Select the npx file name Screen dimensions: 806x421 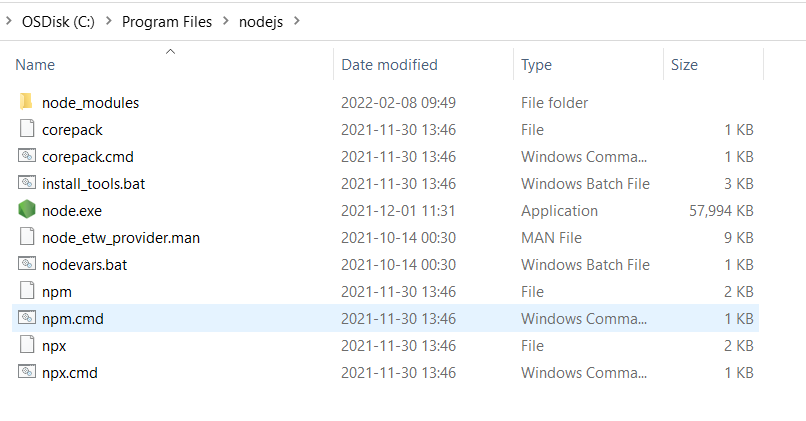tap(54, 346)
